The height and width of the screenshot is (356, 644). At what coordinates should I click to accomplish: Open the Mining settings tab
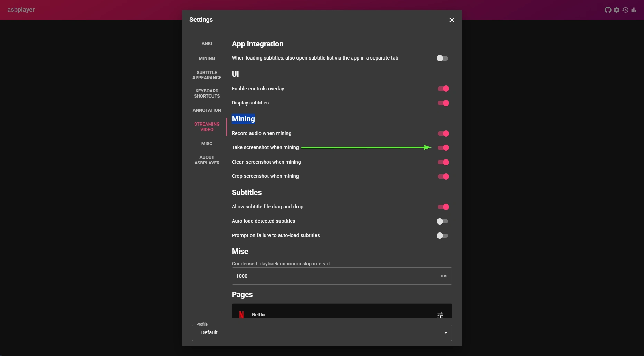207,58
